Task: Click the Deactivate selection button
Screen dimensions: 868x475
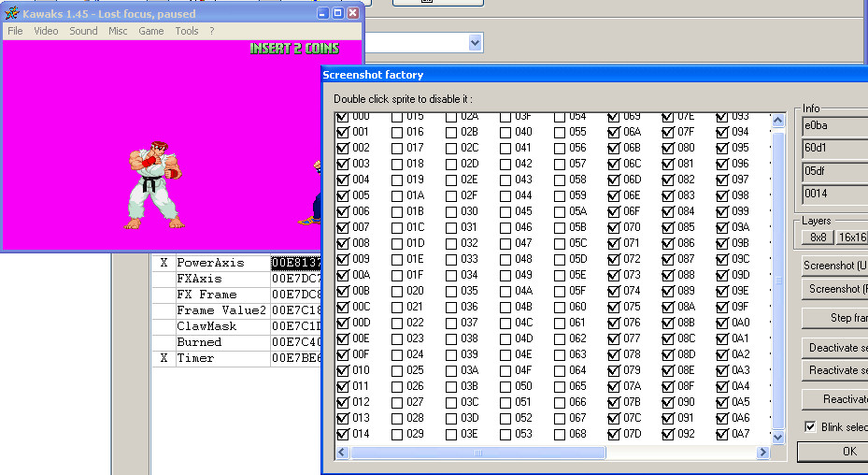Action: click(x=834, y=348)
